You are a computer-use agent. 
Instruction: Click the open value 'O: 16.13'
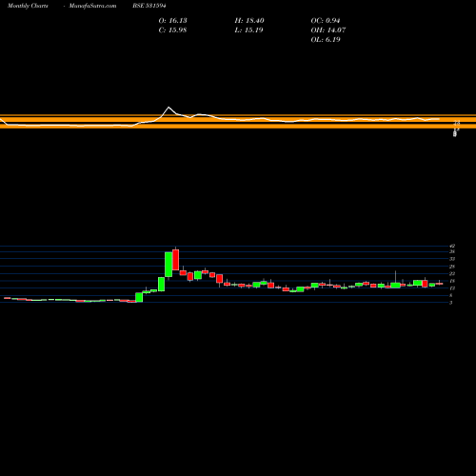[172, 21]
